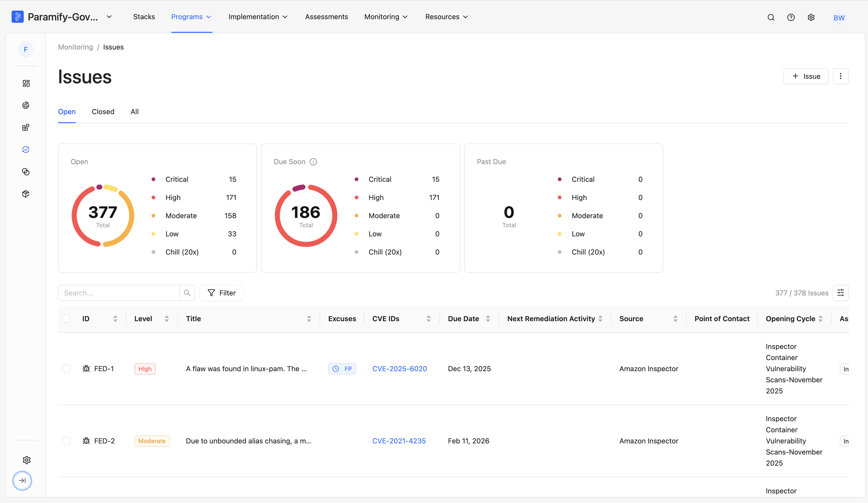
Task: Click the Due Soon donut chart
Action: coord(306,216)
